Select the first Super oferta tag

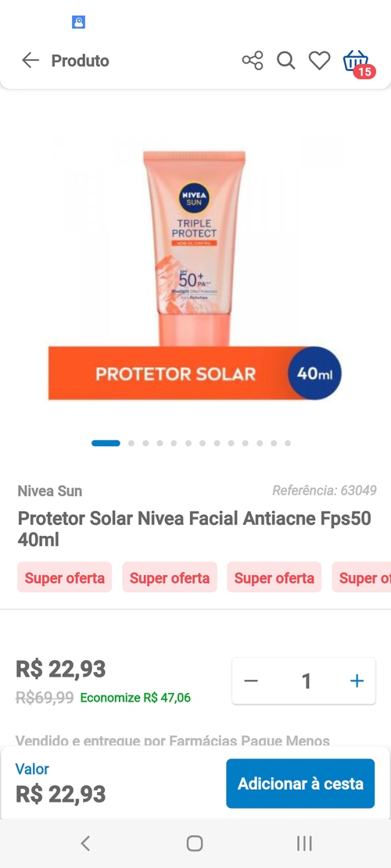click(65, 577)
